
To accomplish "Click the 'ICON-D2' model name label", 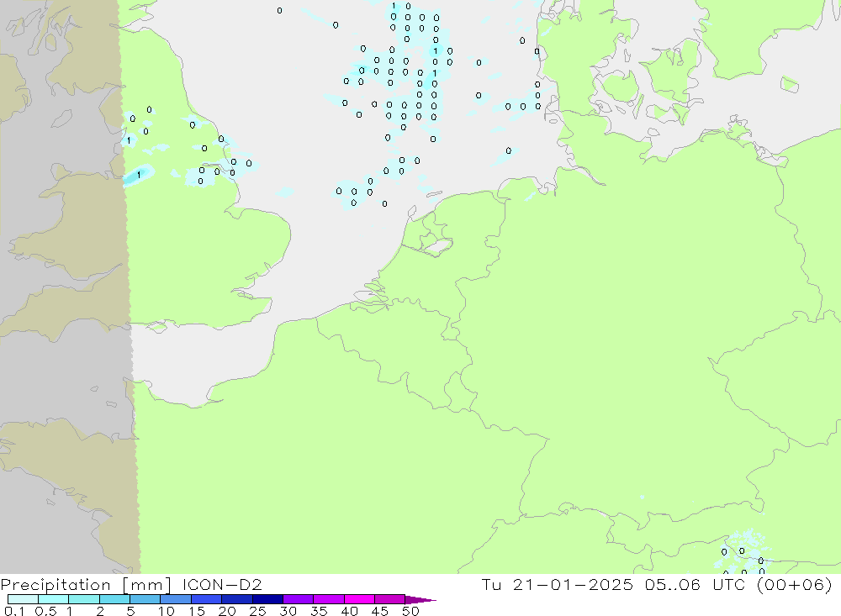I will [x=222, y=584].
